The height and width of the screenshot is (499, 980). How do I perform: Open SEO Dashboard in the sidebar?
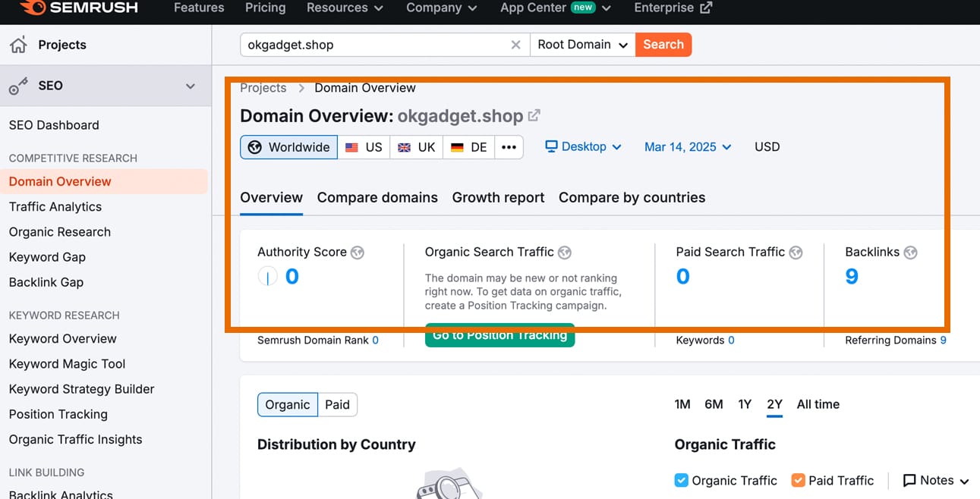point(54,125)
